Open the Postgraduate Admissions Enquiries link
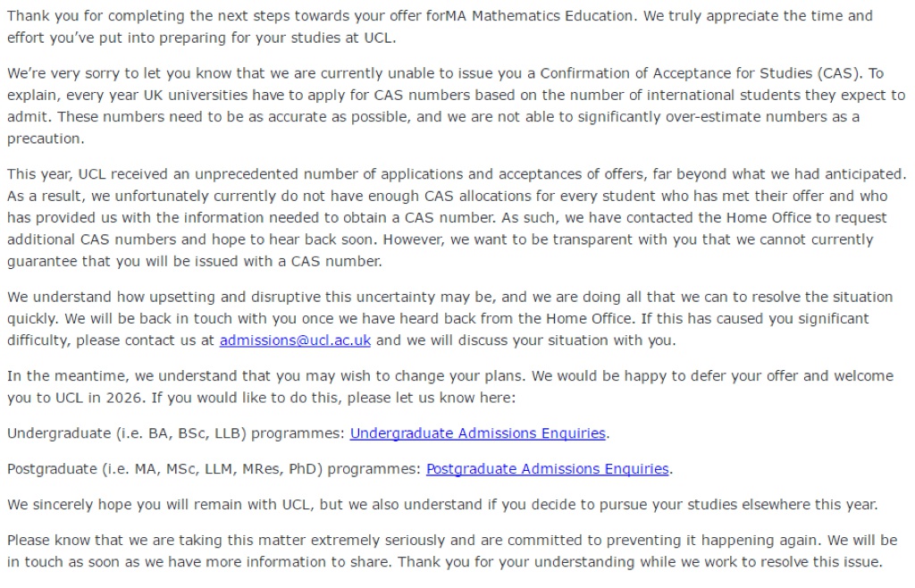915x588 pixels. click(547, 468)
